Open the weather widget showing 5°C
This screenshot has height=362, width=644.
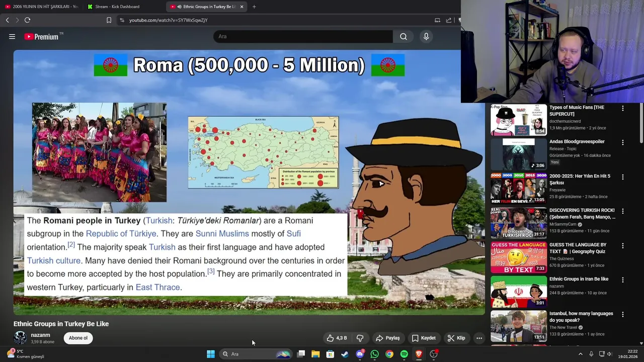tap(25, 354)
